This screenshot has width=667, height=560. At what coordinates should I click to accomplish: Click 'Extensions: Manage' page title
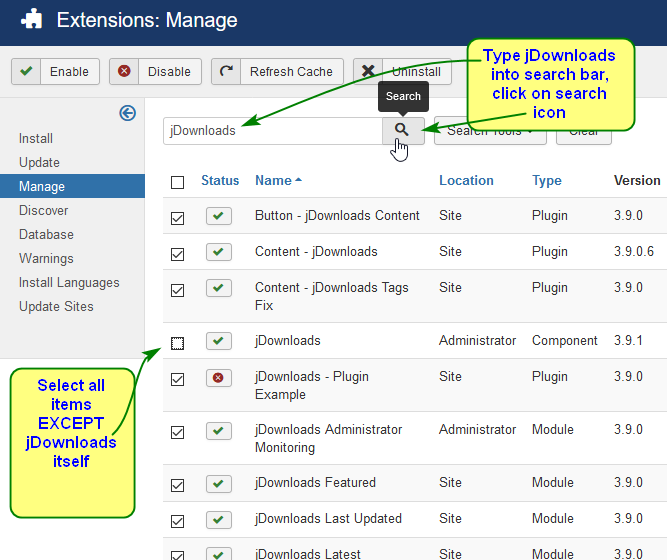[147, 20]
